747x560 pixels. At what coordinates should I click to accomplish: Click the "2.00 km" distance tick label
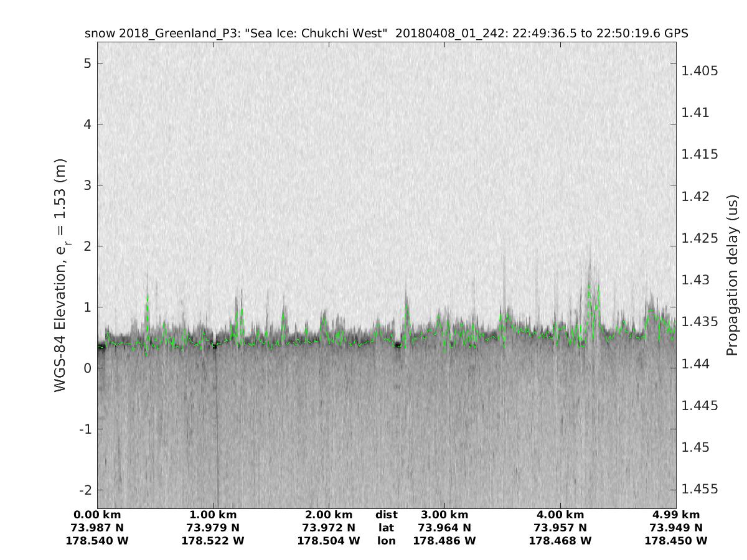(x=329, y=515)
